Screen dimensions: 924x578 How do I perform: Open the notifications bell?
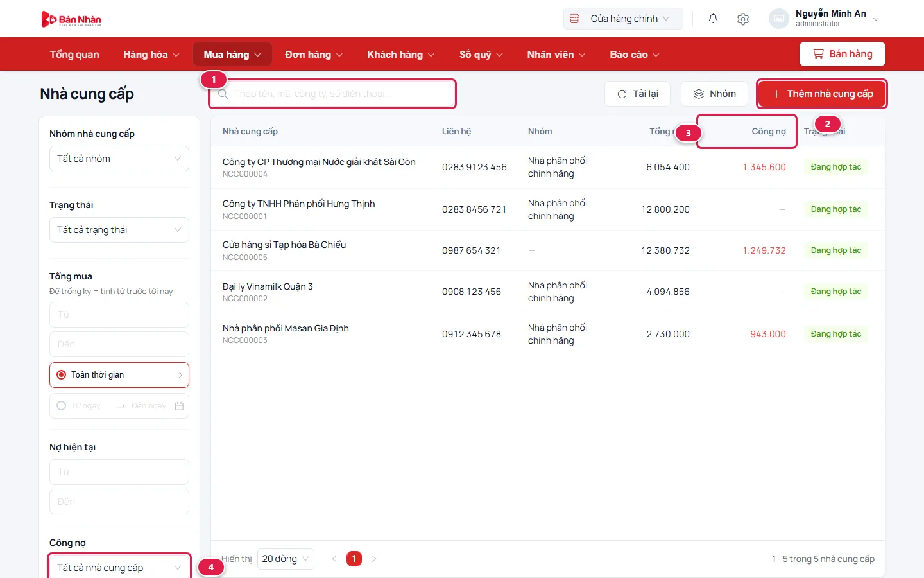coord(713,19)
